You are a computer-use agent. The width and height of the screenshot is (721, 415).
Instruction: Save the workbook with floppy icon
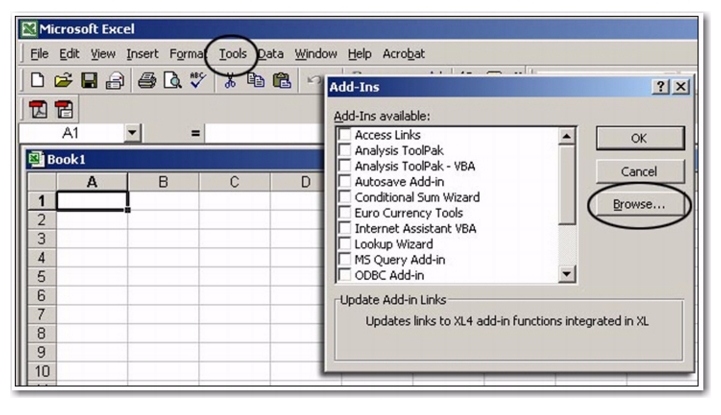click(89, 80)
